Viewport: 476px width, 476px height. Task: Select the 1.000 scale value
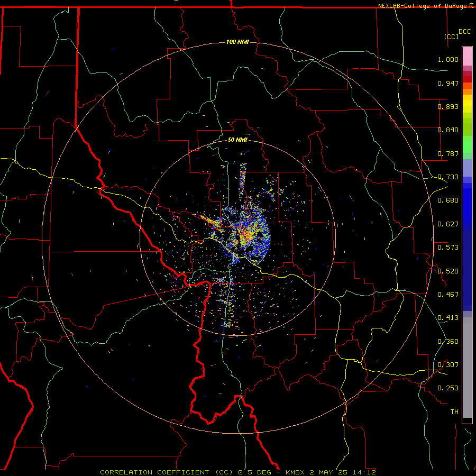448,59
